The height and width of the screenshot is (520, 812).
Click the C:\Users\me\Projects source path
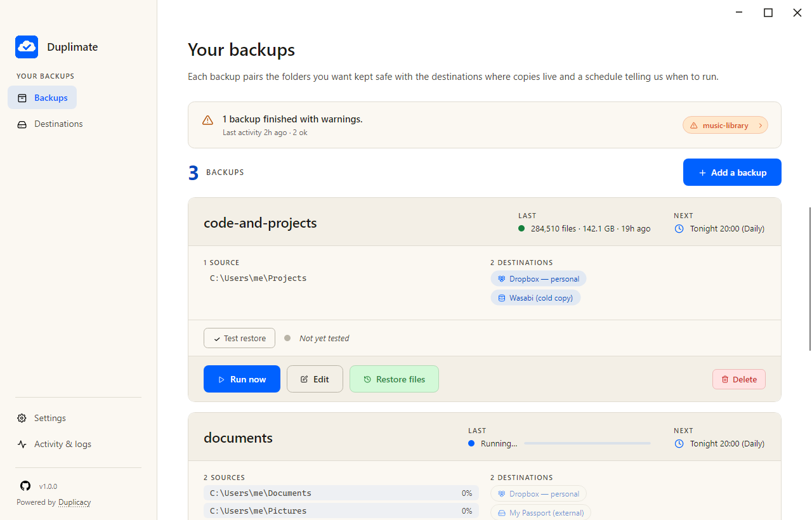258,278
